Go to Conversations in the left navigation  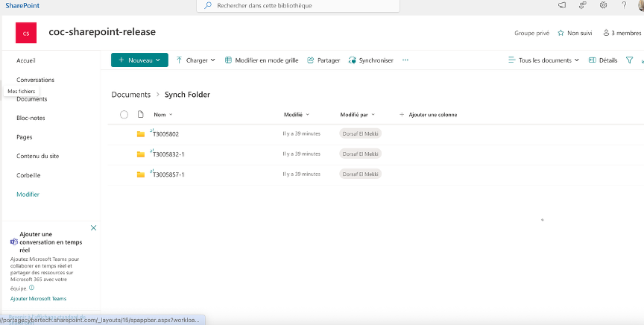click(35, 80)
